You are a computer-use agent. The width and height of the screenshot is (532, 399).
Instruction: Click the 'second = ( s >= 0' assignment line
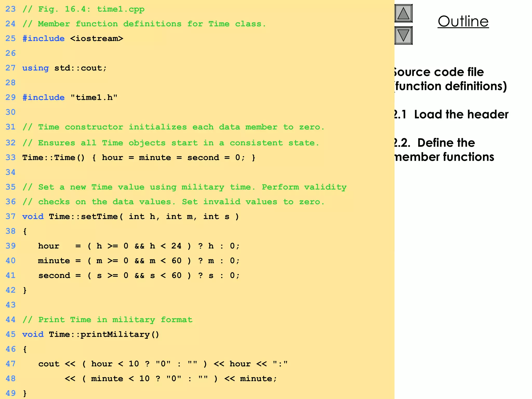coord(139,276)
